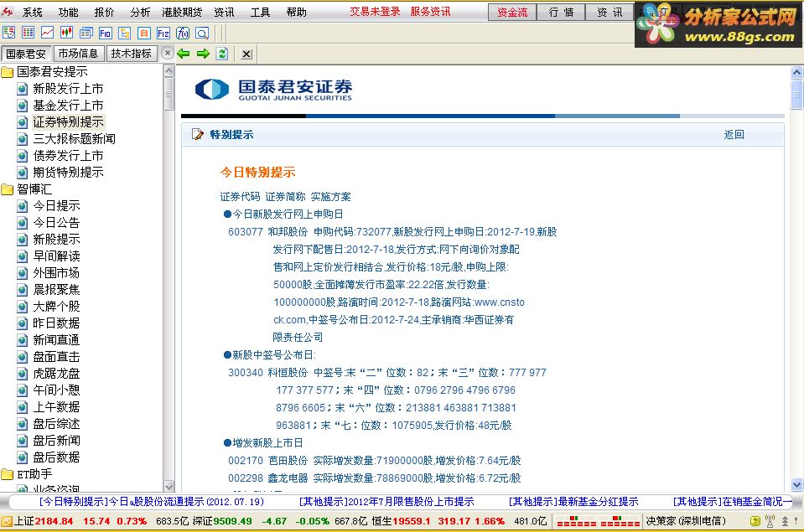804x532 pixels.
Task: Open the 工具 menu
Action: 260,12
